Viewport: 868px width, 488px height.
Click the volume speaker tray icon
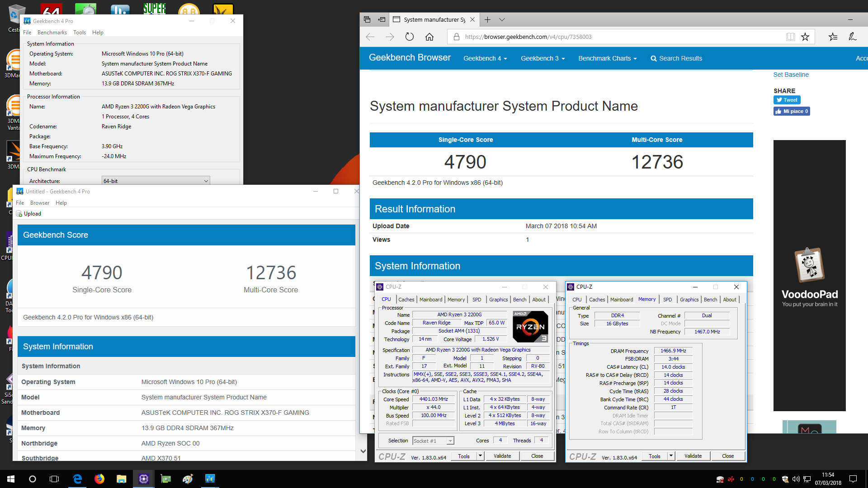796,479
